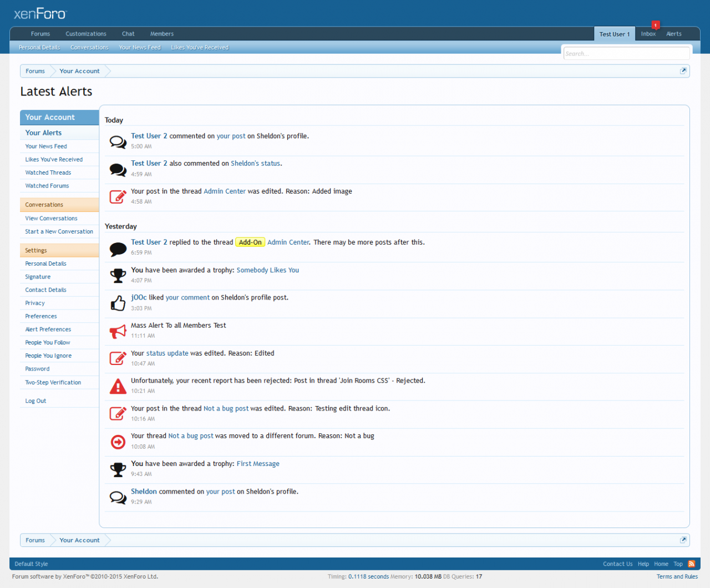This screenshot has width=710, height=588.
Task: Open the Customizations tab
Action: tap(86, 34)
